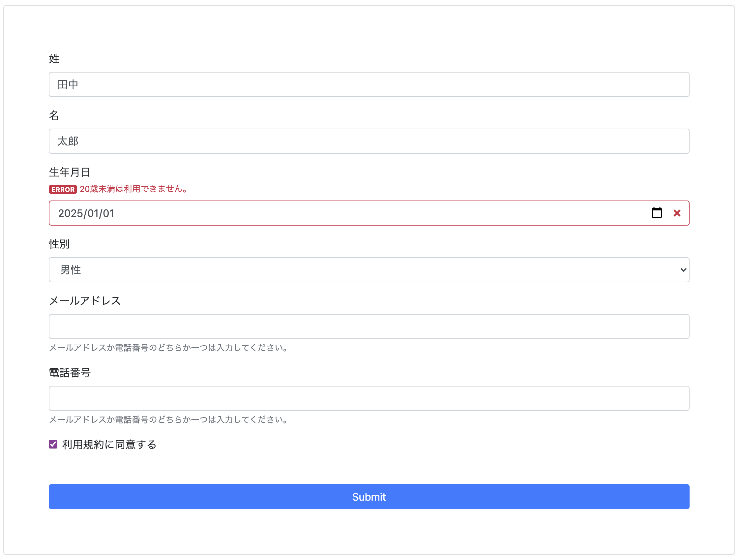Click the 生年月日 field label
This screenshot has height=560, width=741.
[x=69, y=172]
